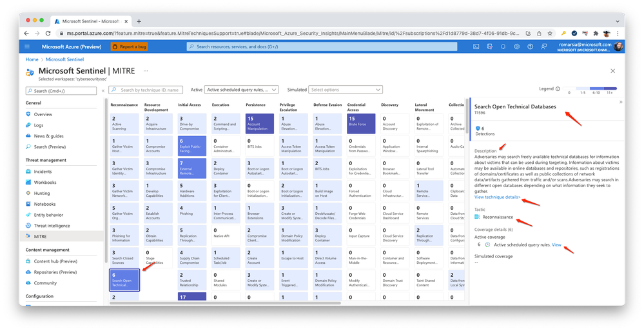Bookmark this page with the star icon
Screen dimensions: 644x331
click(x=549, y=34)
